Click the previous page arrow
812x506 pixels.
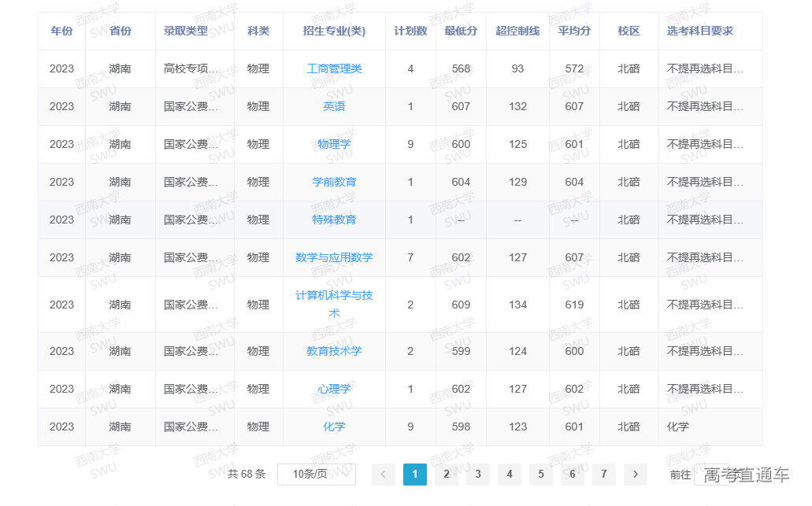tap(383, 475)
